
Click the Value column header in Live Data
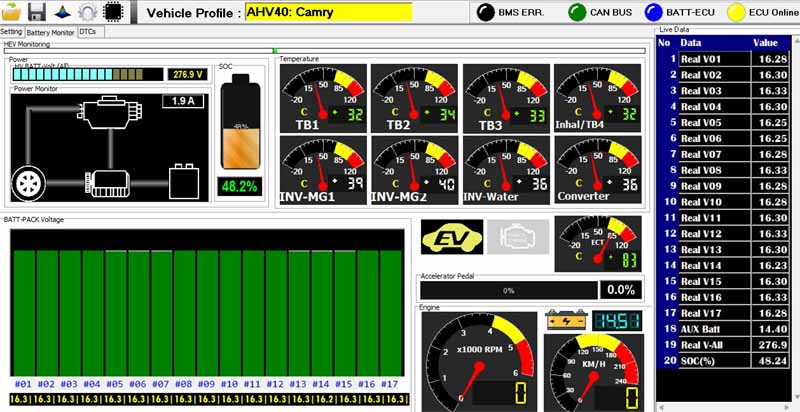pos(765,43)
